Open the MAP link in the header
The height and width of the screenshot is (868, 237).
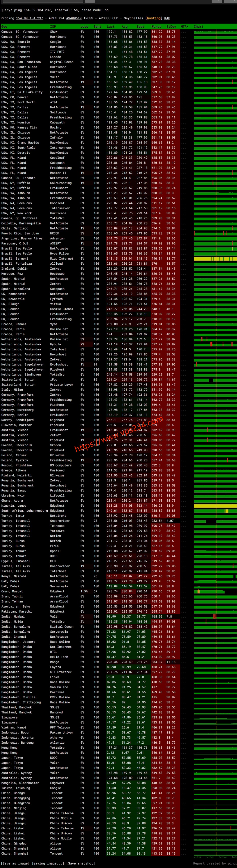tap(167, 18)
